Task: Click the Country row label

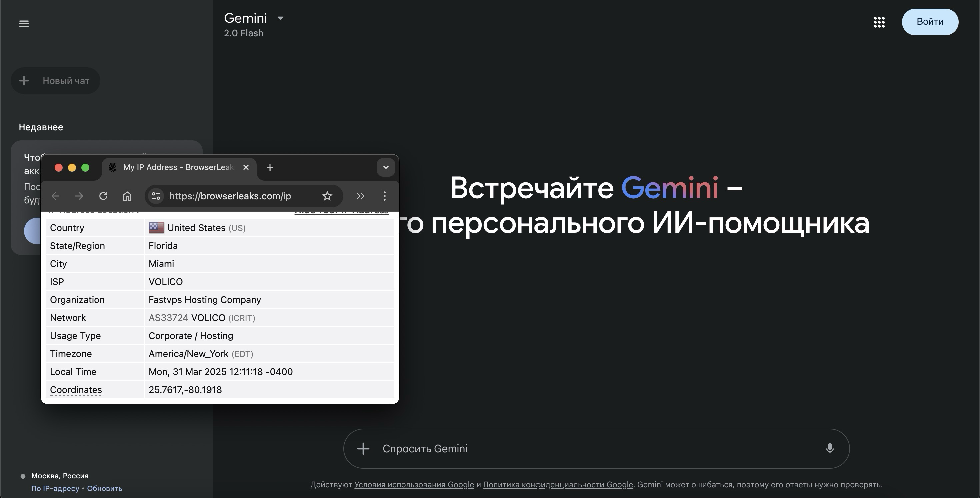Action: 67,228
